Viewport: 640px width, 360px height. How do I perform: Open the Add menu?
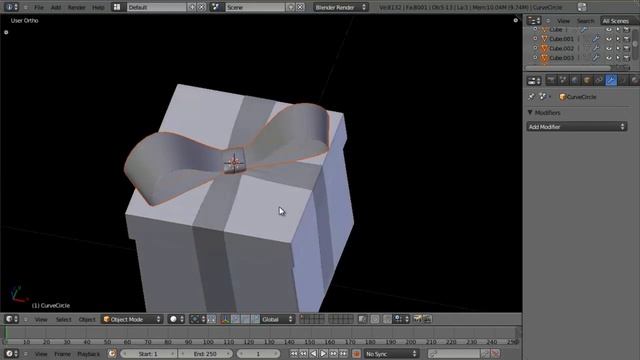tap(56, 7)
